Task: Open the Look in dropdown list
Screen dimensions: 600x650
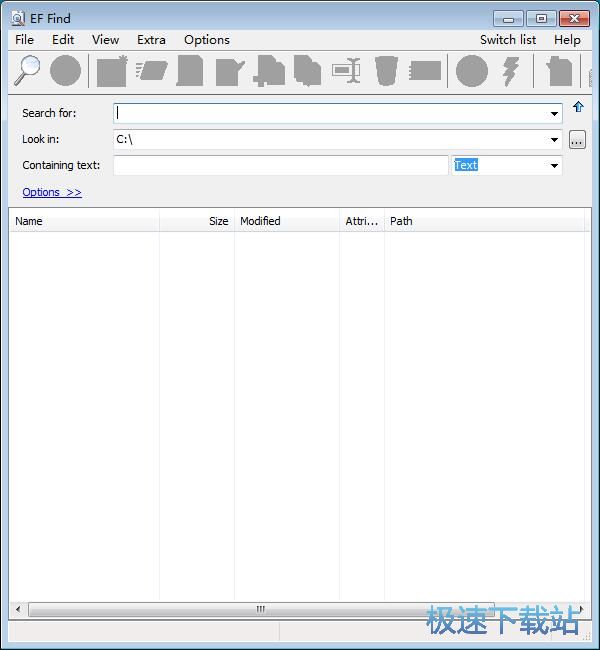Action: [x=554, y=140]
